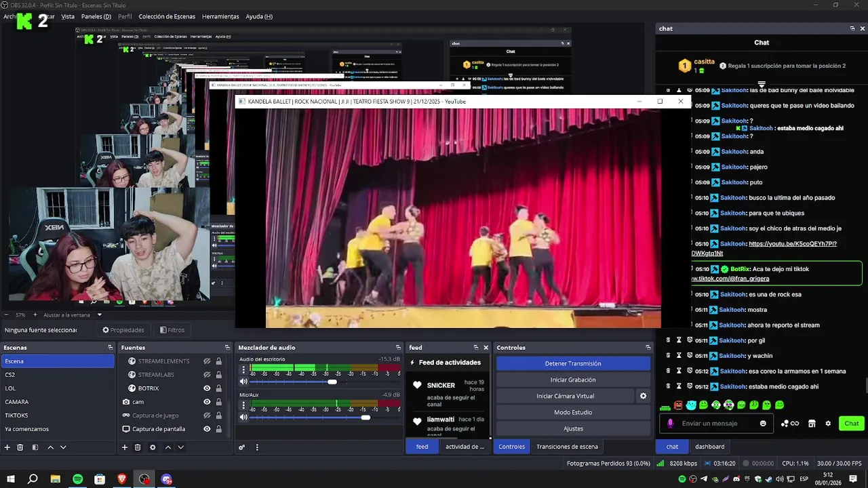This screenshot has width=868, height=488.
Task: Move scene down arrow in Escenas toolbar
Action: (x=63, y=447)
